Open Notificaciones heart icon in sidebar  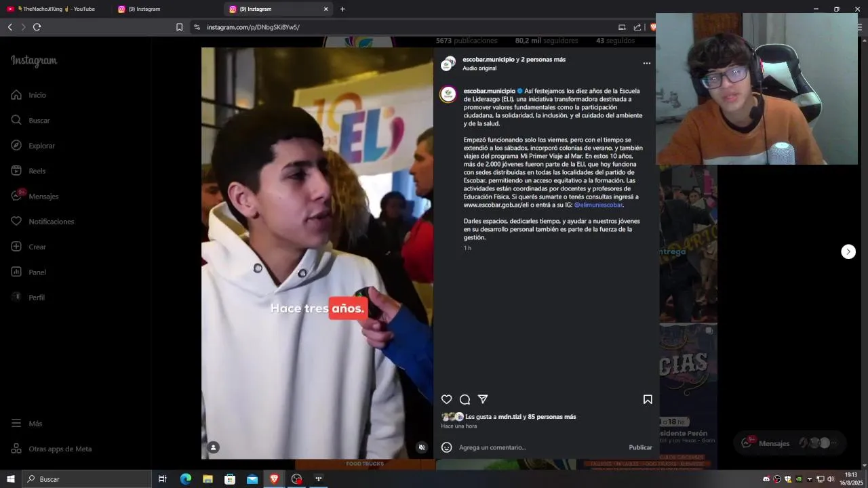(x=16, y=222)
